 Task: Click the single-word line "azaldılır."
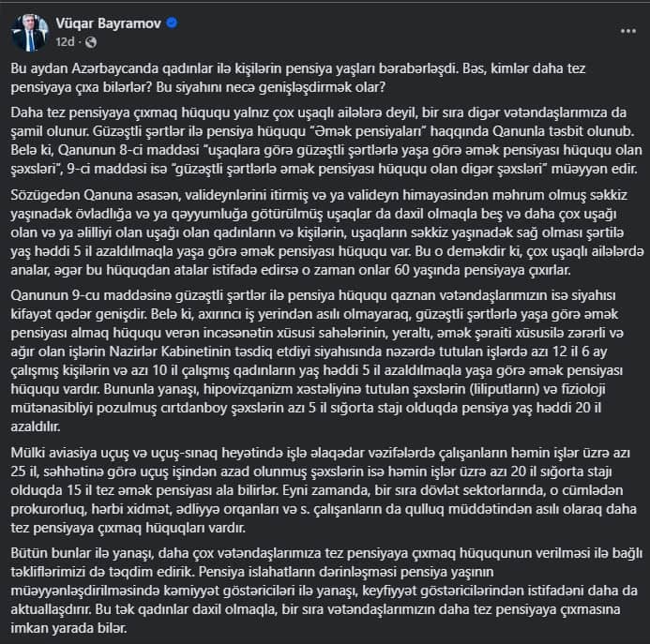coord(36,427)
